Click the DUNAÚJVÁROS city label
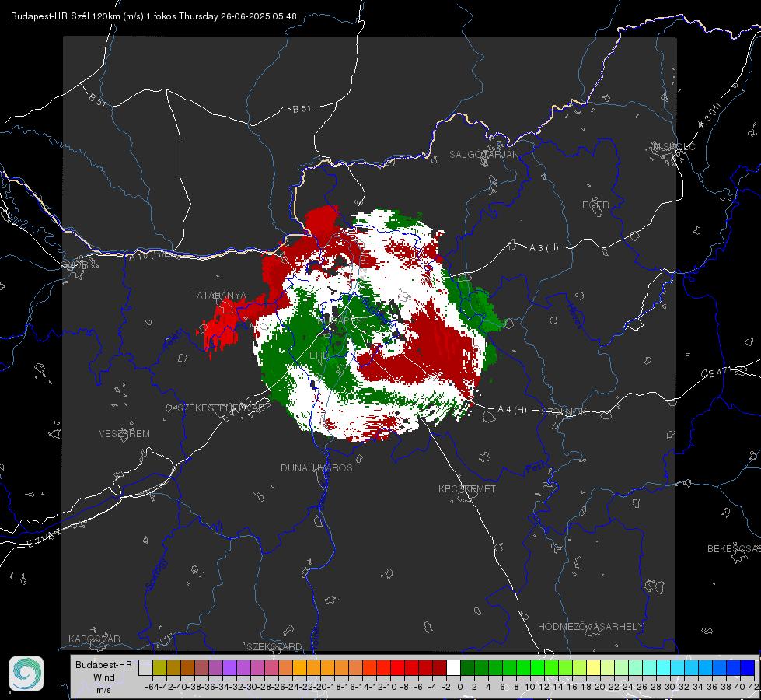This screenshot has height=700, width=761. (x=316, y=467)
